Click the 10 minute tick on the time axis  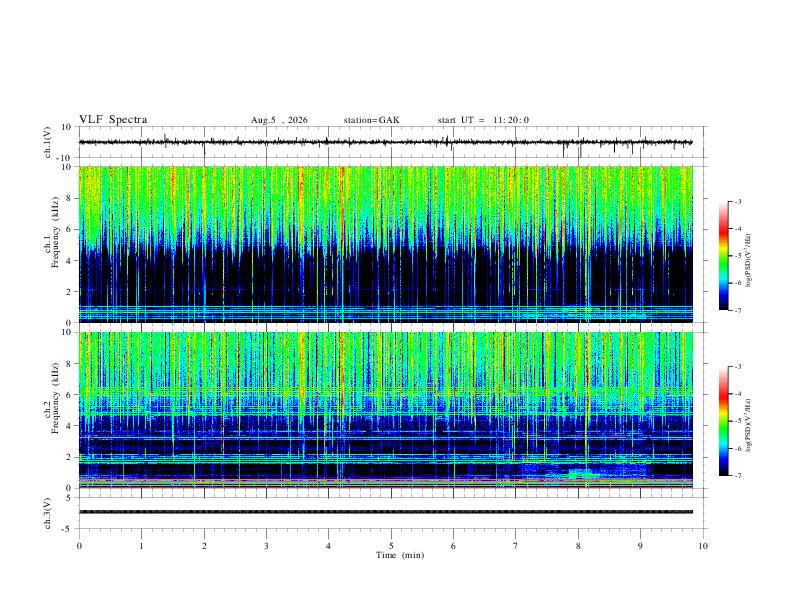pyautogui.click(x=703, y=546)
